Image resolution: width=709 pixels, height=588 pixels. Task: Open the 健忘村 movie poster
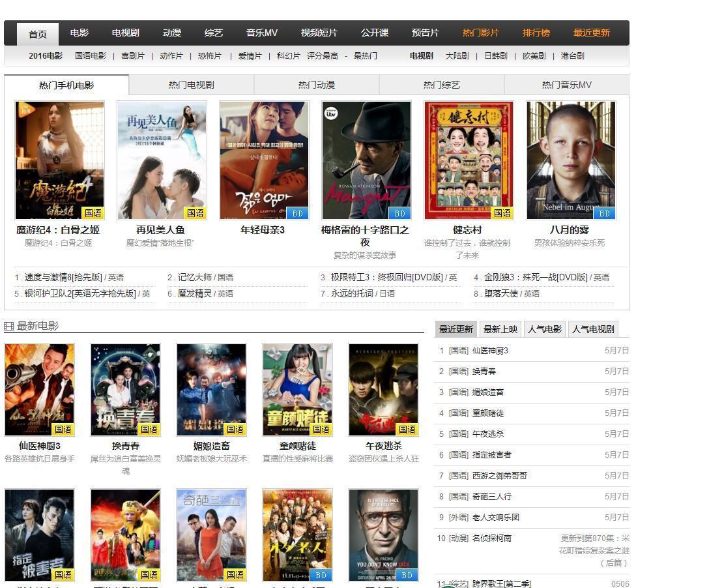(468, 160)
